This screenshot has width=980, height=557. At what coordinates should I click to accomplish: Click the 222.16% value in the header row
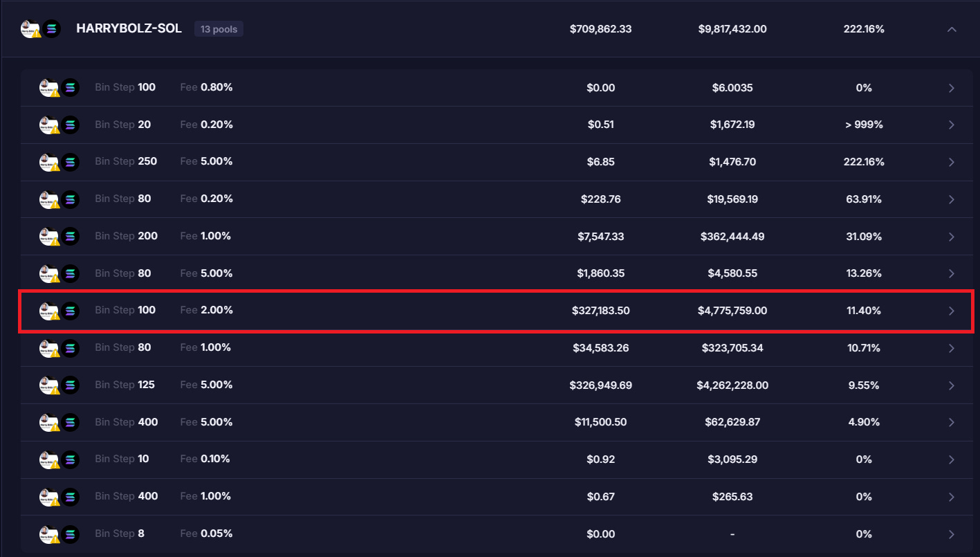point(864,29)
